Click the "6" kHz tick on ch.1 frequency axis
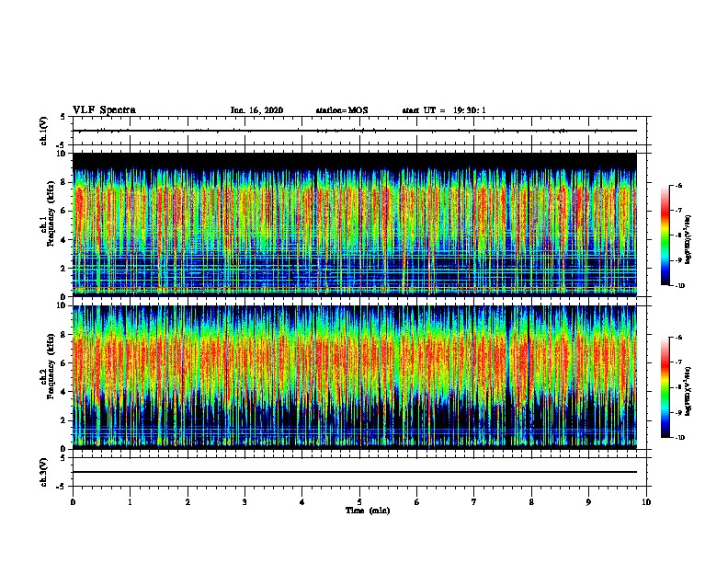The height and width of the screenshot is (563, 728). (63, 212)
